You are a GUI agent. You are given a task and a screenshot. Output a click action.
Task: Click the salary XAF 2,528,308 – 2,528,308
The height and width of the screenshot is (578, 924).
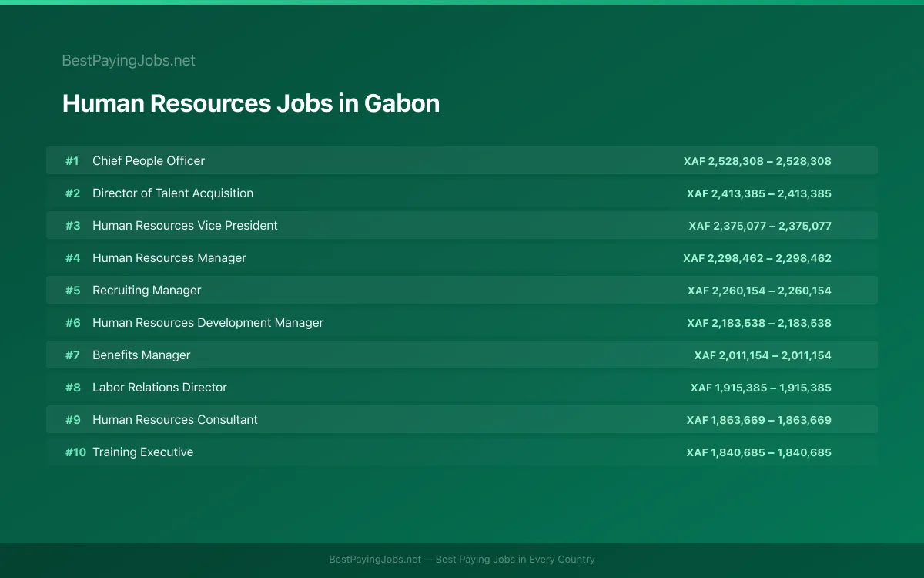(x=758, y=161)
